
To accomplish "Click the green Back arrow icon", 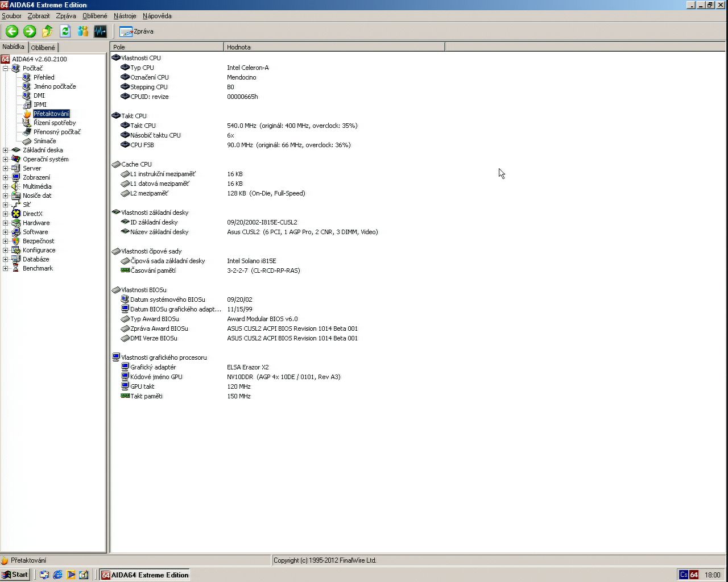I will [12, 31].
